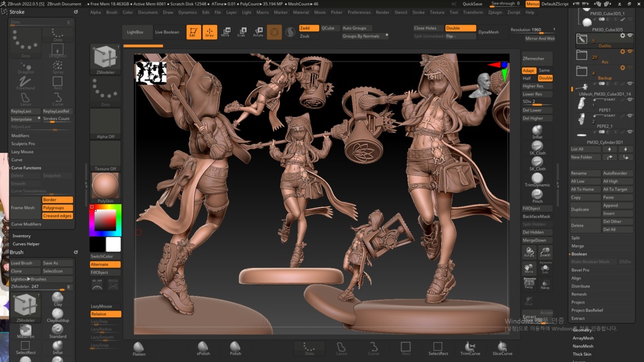
Task: Collapse the Curve Functions section
Action: tap(26, 168)
